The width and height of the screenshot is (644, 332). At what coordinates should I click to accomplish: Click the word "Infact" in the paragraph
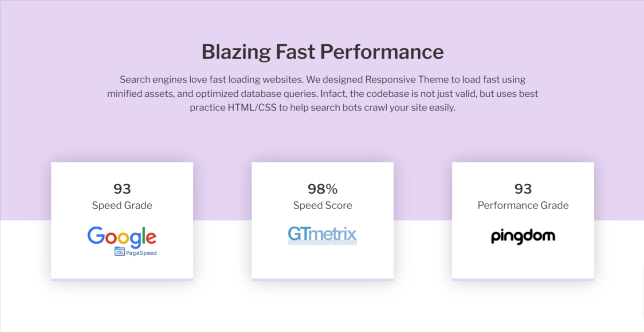pyautogui.click(x=333, y=94)
